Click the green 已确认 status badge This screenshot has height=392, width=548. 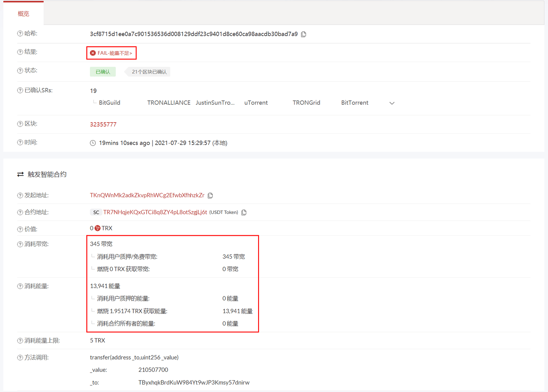coord(103,71)
